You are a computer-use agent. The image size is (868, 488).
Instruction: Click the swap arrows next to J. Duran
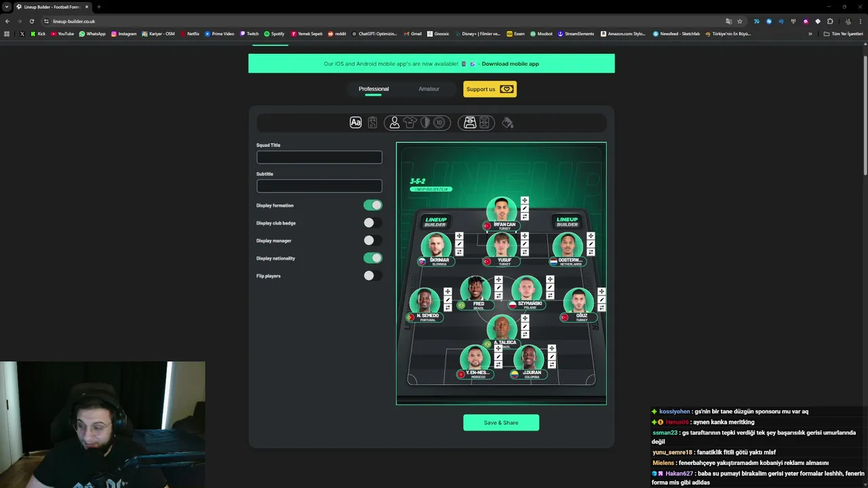(552, 365)
